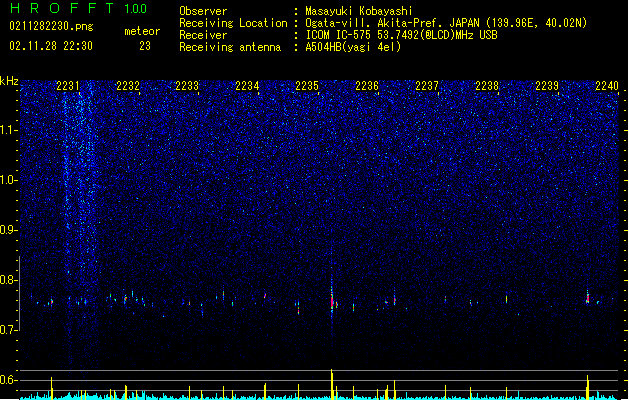Click the 2239 time axis marker
629x400 pixels.
[547, 86]
